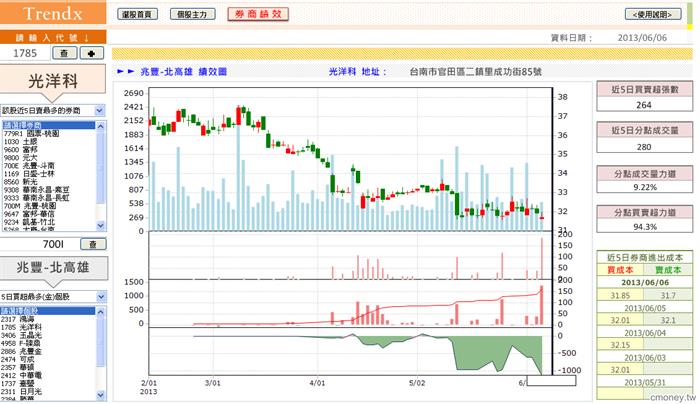700x404 pixels.
Task: Click the 查 button next to broker code 700I
Action: click(91, 243)
